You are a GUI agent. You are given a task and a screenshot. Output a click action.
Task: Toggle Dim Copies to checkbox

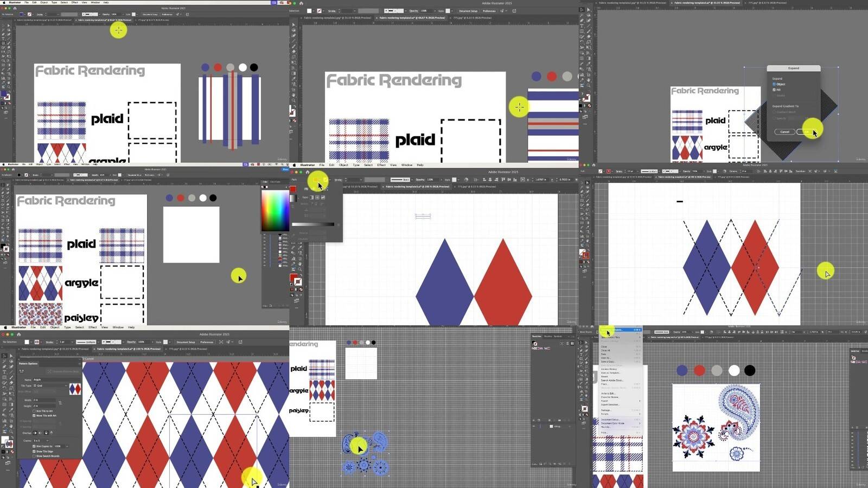[34, 446]
